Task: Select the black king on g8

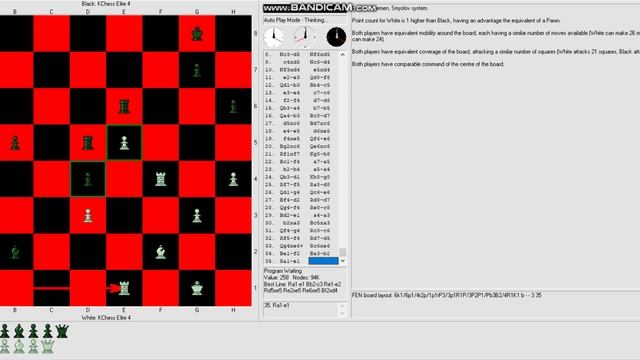Action: (x=197, y=34)
